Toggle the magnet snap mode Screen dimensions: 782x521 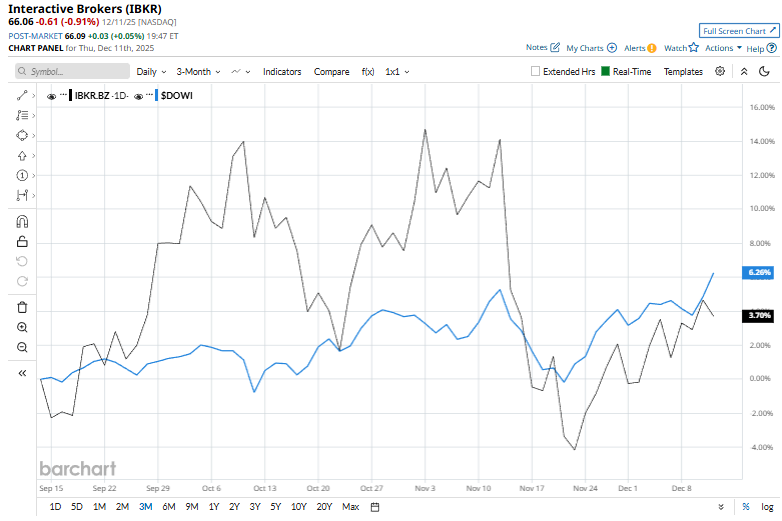(x=22, y=221)
